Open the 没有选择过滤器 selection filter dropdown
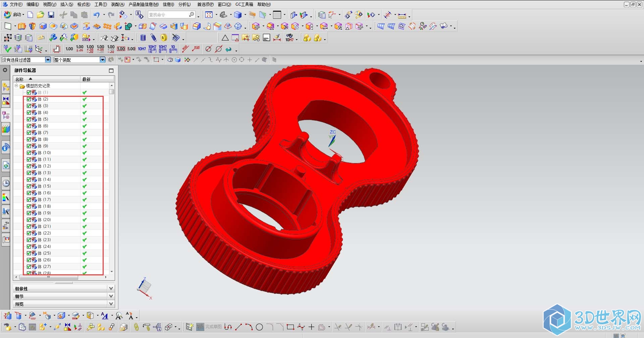Viewport: 644px width, 338px height. 48,60
